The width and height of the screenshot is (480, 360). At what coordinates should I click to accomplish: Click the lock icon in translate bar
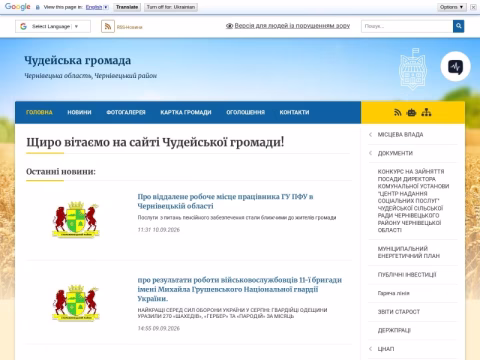tap(38, 7)
